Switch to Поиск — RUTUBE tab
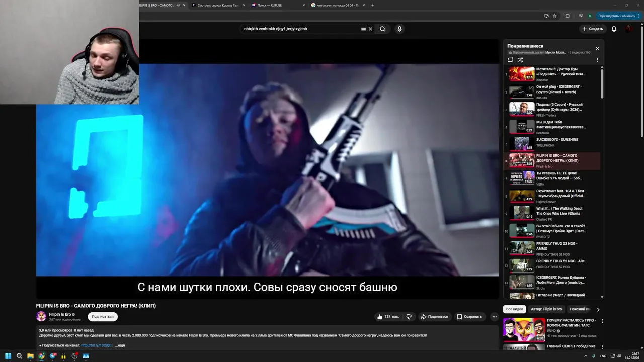 pos(278,5)
